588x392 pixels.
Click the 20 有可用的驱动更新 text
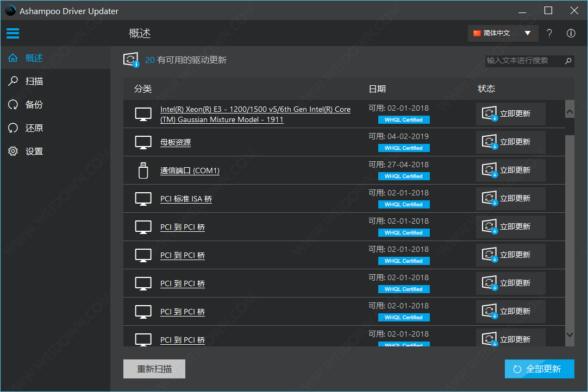pyautogui.click(x=186, y=60)
